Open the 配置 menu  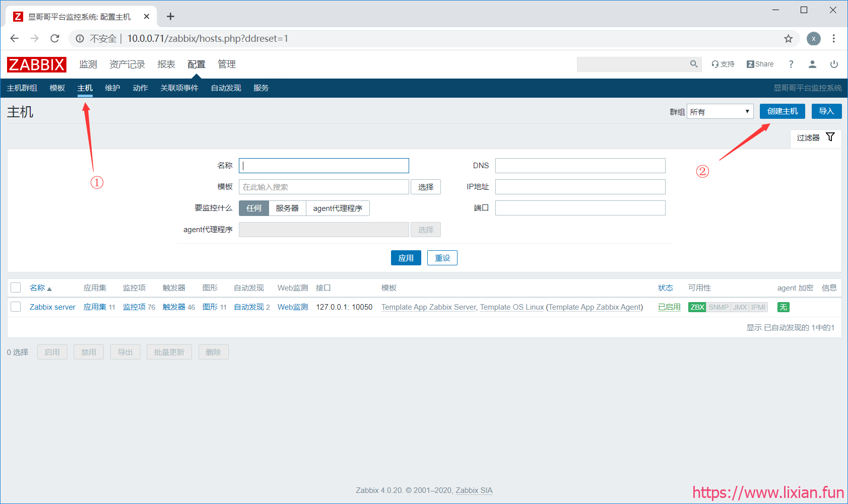point(197,64)
